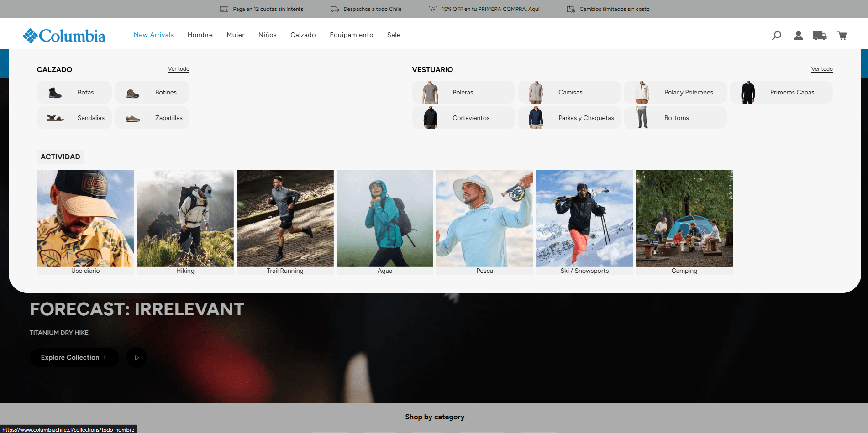
Task: Click the Cortavientos label
Action: (471, 118)
